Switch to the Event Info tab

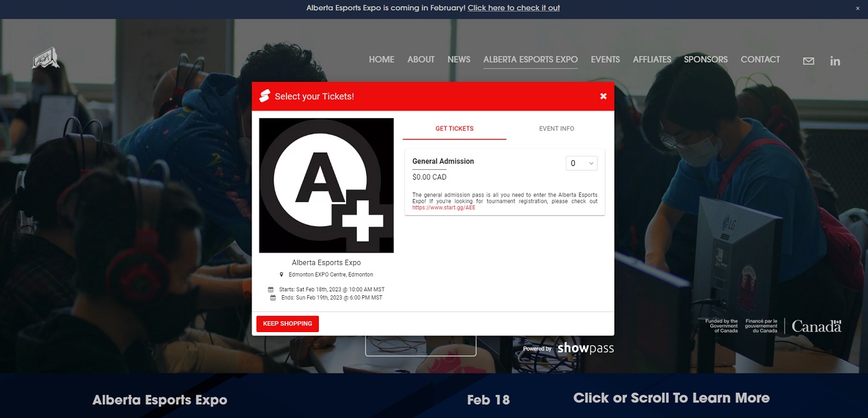click(556, 129)
